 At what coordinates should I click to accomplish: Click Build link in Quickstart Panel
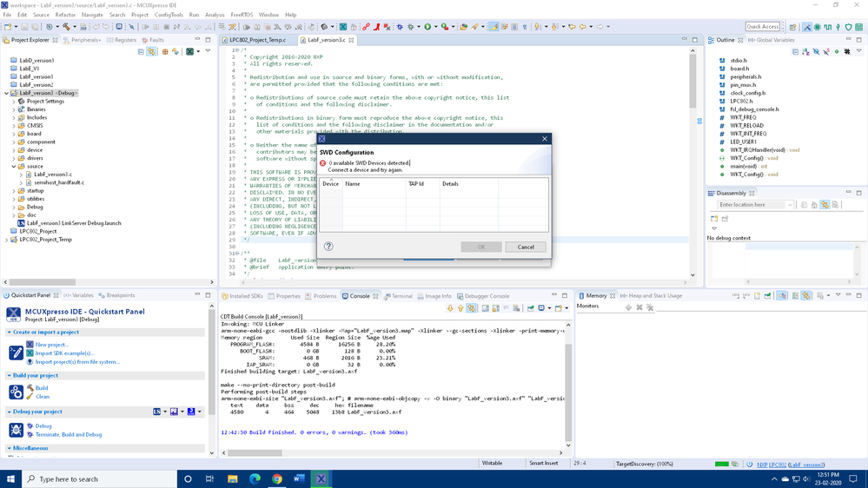point(42,388)
